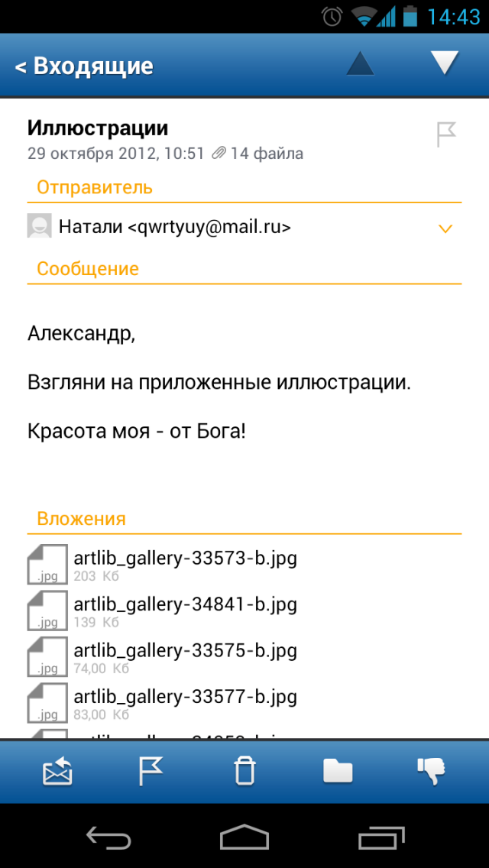Delete the email using the trash icon

pyautogui.click(x=244, y=772)
